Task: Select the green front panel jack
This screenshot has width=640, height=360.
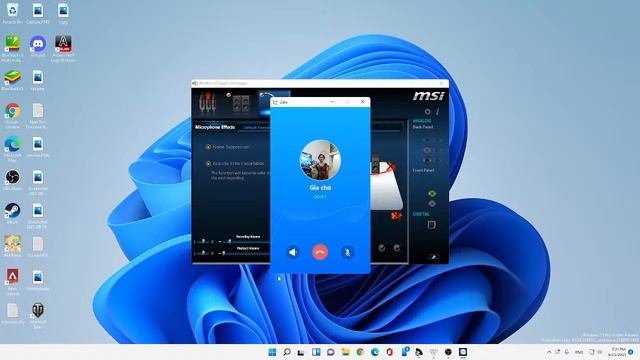Action: pos(432,194)
